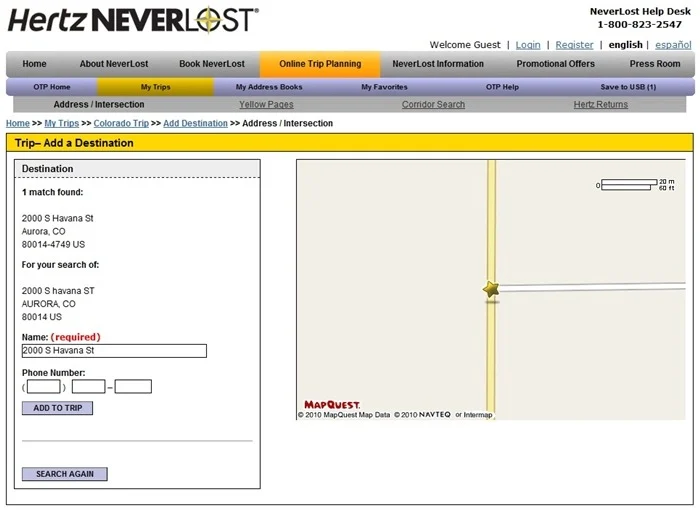Select the My Trips tab

pos(155,87)
